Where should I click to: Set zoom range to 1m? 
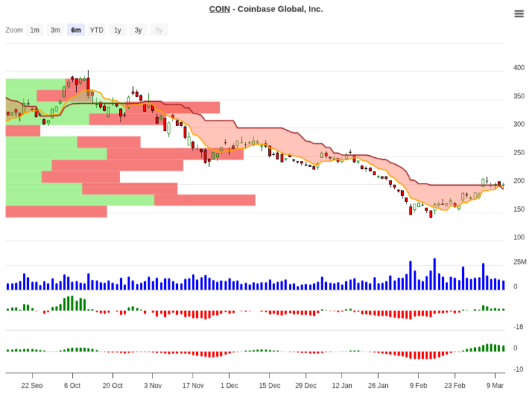coord(35,30)
